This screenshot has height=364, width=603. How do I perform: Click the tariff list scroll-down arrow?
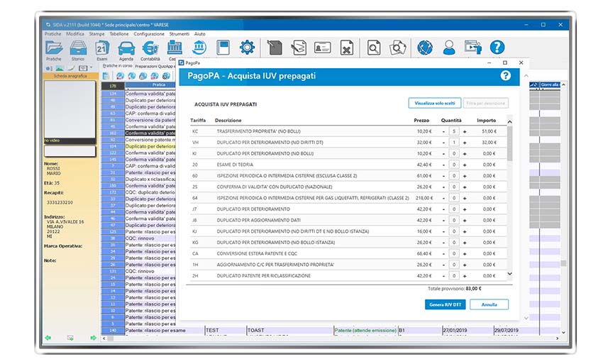tap(509, 274)
